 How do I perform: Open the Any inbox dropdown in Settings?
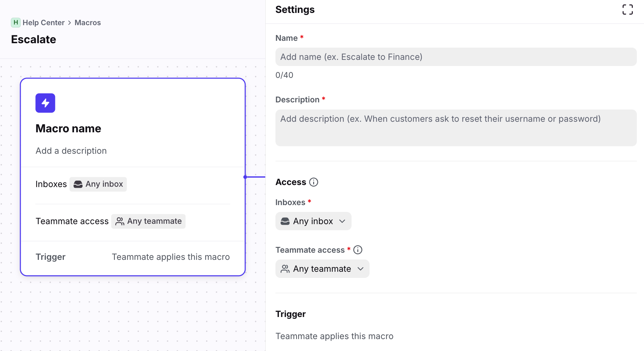(x=313, y=221)
